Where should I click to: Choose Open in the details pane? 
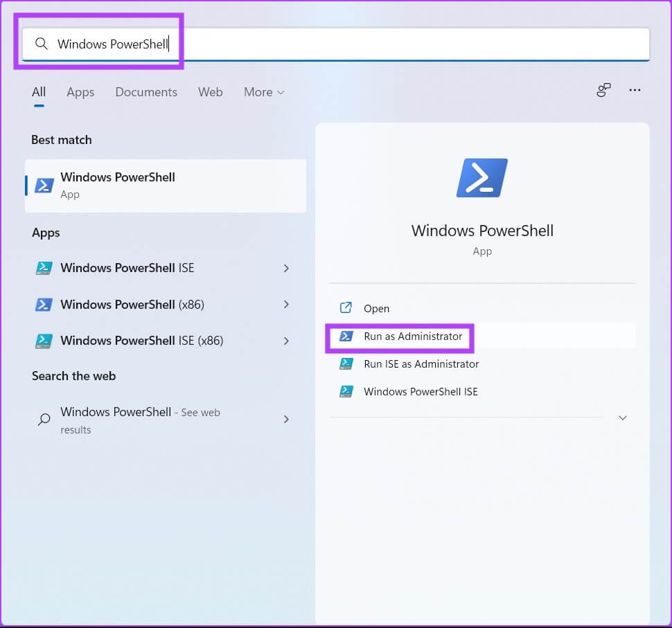pos(482,308)
